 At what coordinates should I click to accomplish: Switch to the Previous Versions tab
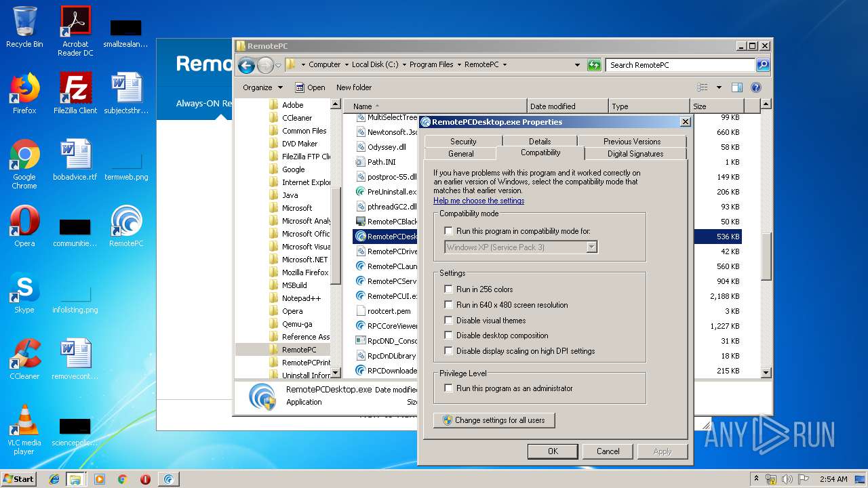[x=632, y=141]
